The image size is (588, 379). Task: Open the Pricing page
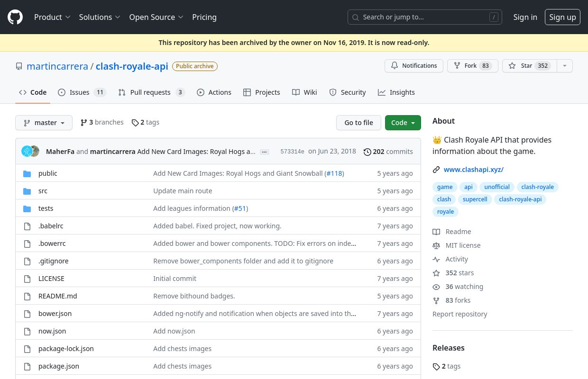pos(204,17)
